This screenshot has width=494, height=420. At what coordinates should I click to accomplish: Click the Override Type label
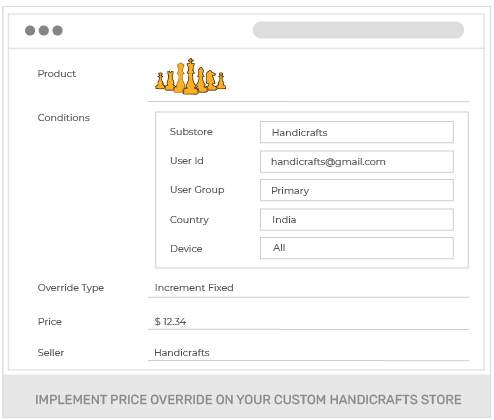point(71,288)
